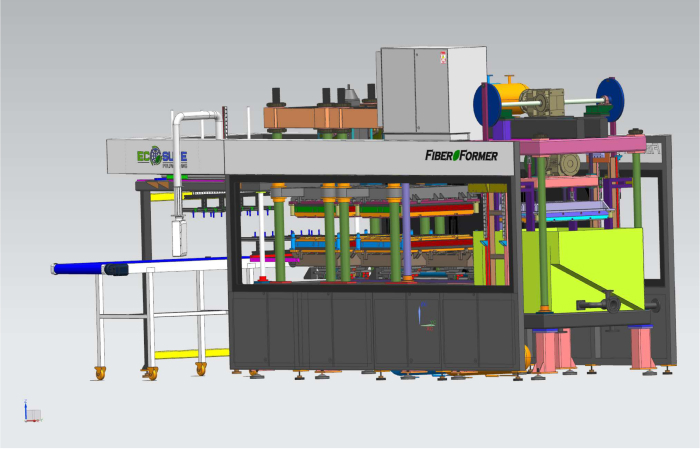Select the EcoSure logo on the left panel
Image resolution: width=700 pixels, height=450 pixels.
coord(162,156)
